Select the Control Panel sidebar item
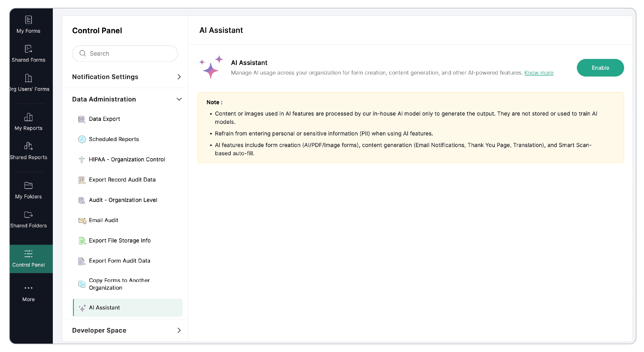Screen dimensions: 644x352 tap(28, 259)
